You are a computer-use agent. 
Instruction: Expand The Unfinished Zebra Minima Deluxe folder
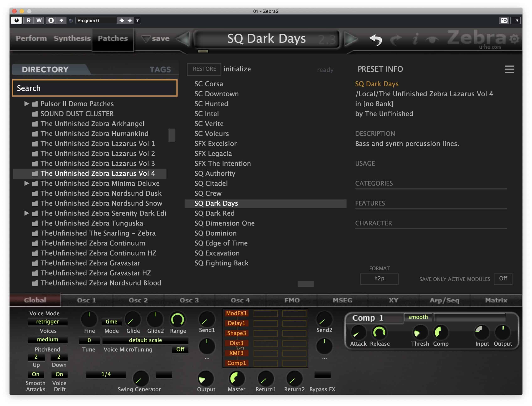pos(27,183)
